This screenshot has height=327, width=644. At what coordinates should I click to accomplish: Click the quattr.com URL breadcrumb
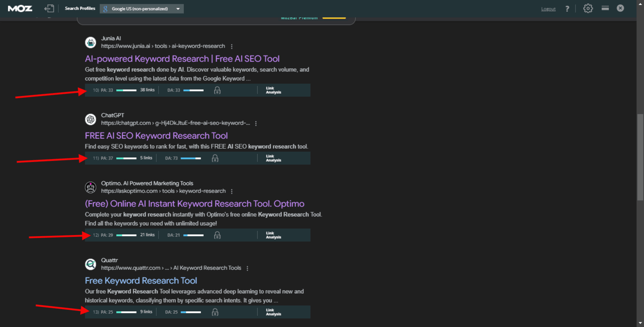171,268
